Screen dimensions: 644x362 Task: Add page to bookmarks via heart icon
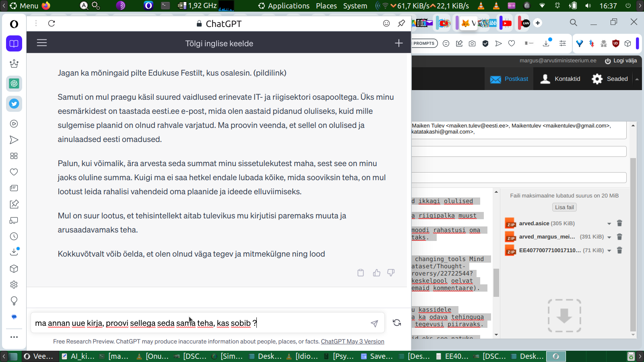click(512, 43)
